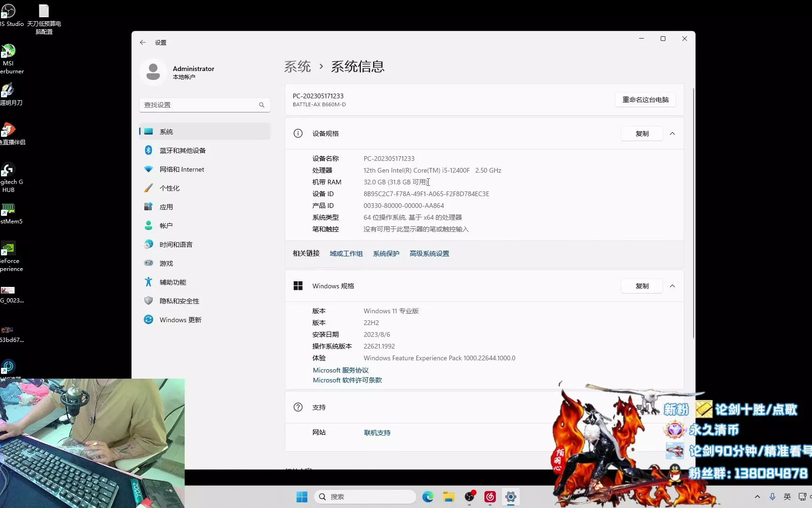Open Privacy and security shield

tap(148, 301)
